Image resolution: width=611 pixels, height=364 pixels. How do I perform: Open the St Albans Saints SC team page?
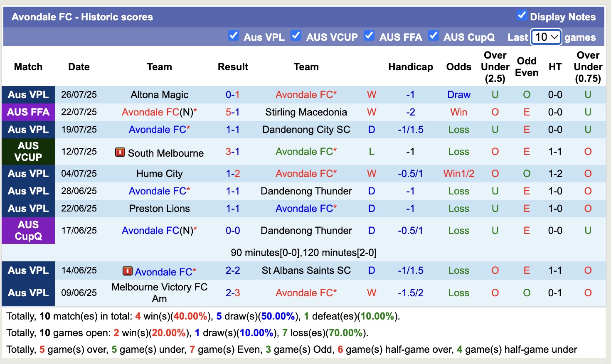306,271
